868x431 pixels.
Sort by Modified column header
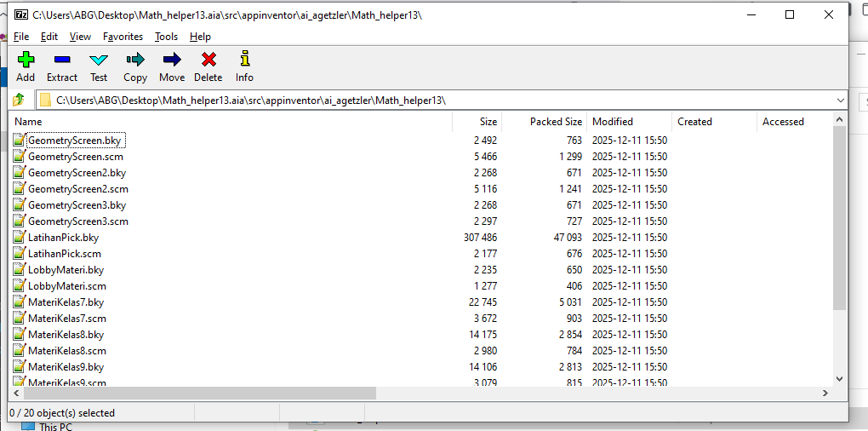point(613,122)
